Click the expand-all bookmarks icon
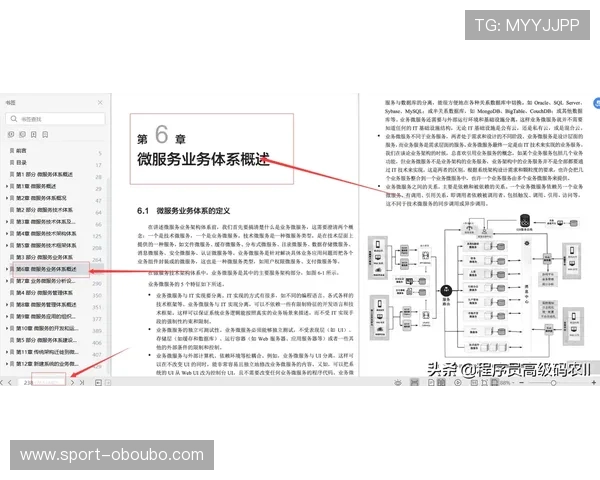The width and height of the screenshot is (600, 480). click(x=11, y=134)
